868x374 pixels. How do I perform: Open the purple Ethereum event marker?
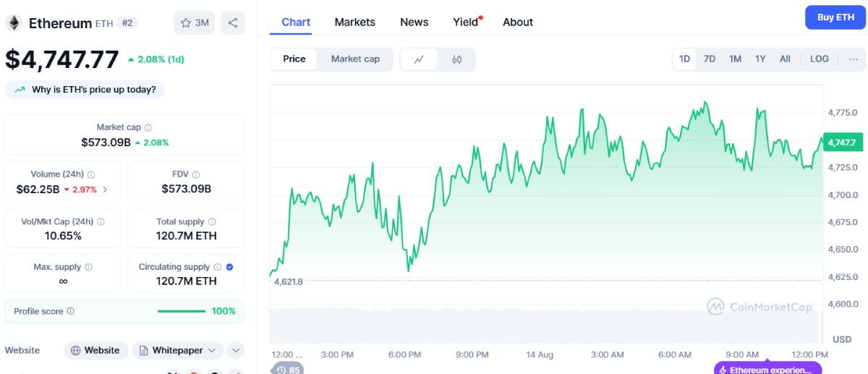click(x=767, y=370)
